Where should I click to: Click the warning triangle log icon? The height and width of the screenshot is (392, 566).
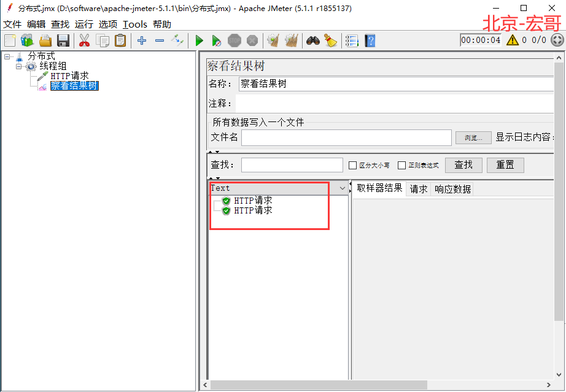(512, 40)
